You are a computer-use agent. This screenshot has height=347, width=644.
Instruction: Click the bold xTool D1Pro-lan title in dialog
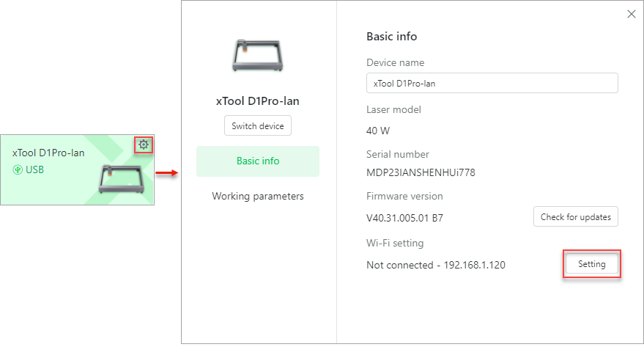point(257,101)
